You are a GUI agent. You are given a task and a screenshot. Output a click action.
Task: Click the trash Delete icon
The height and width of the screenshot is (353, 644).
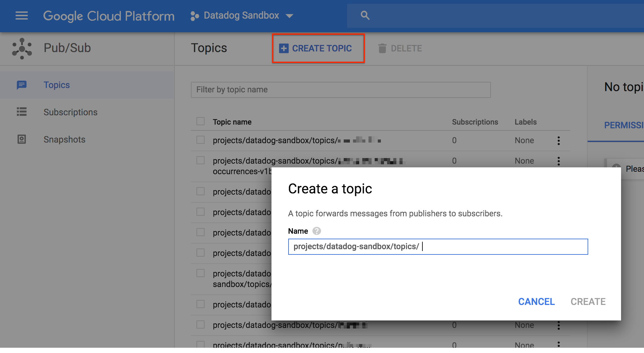[x=382, y=48]
